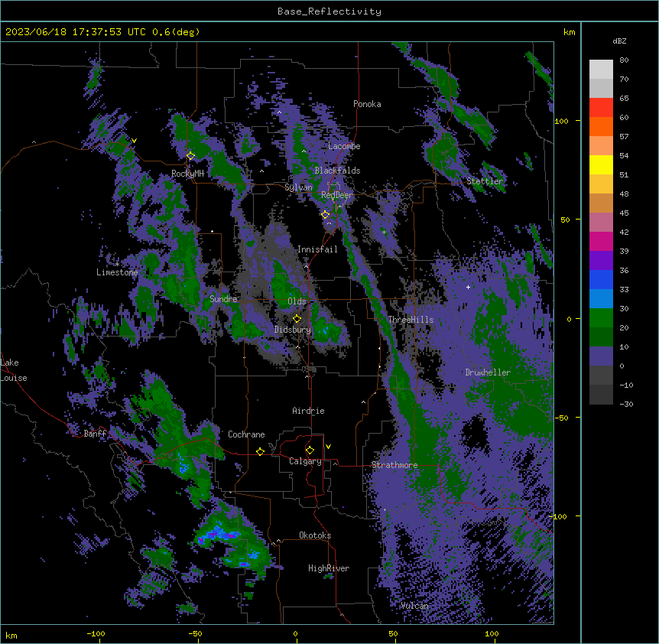Screen dimensions: 659x644
Task: Click the HighRiver label
Action: [x=329, y=568]
